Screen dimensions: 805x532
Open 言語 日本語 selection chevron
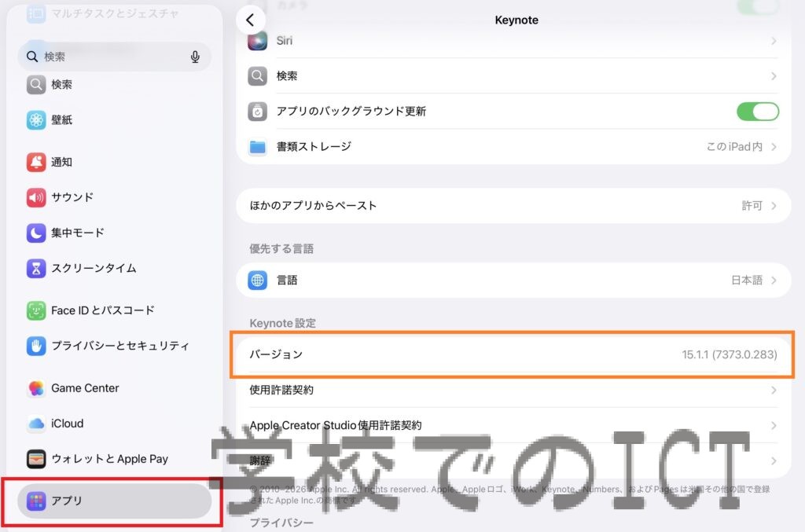(774, 281)
